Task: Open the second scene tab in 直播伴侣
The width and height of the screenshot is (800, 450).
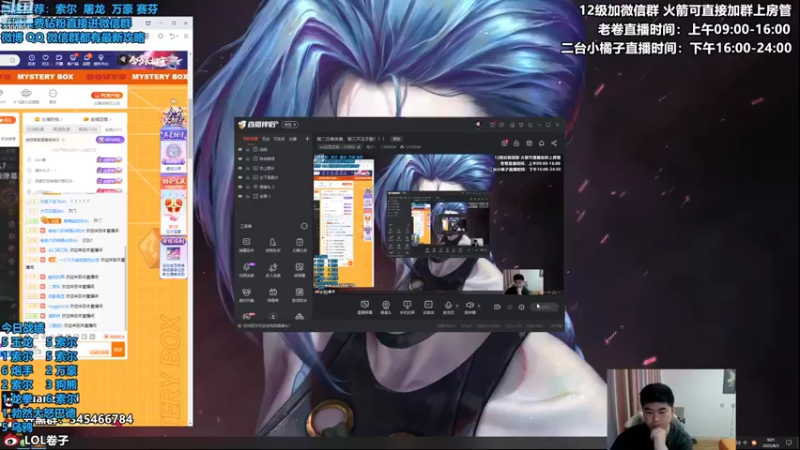Action: 266,139
